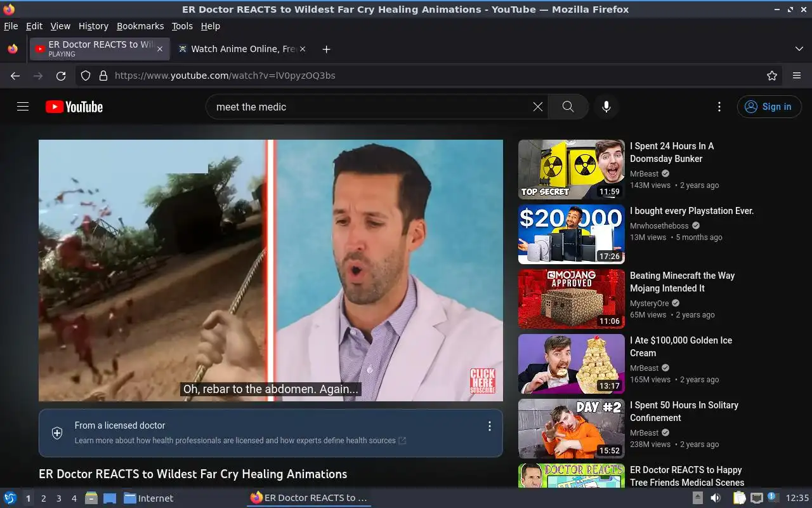Viewport: 812px width, 508px height.
Task: Show desktop using taskbar icon
Action: coord(109,498)
